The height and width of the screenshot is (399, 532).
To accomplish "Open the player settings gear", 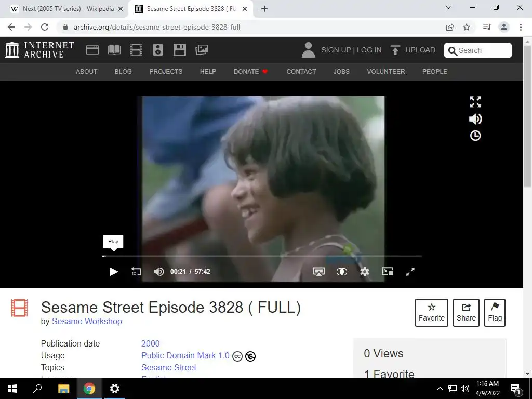I will tap(364, 271).
